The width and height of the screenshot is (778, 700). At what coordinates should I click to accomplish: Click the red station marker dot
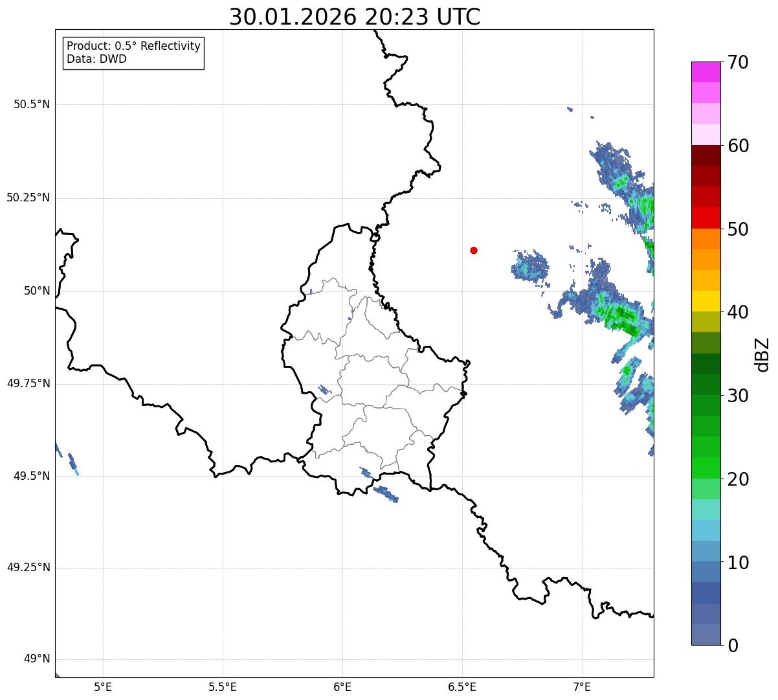point(474,250)
